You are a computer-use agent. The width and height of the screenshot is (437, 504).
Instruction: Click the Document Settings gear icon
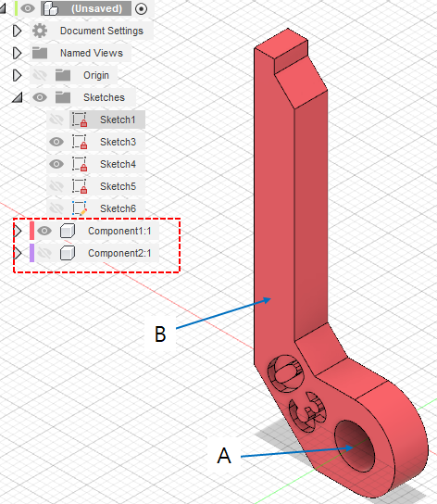[x=40, y=31]
